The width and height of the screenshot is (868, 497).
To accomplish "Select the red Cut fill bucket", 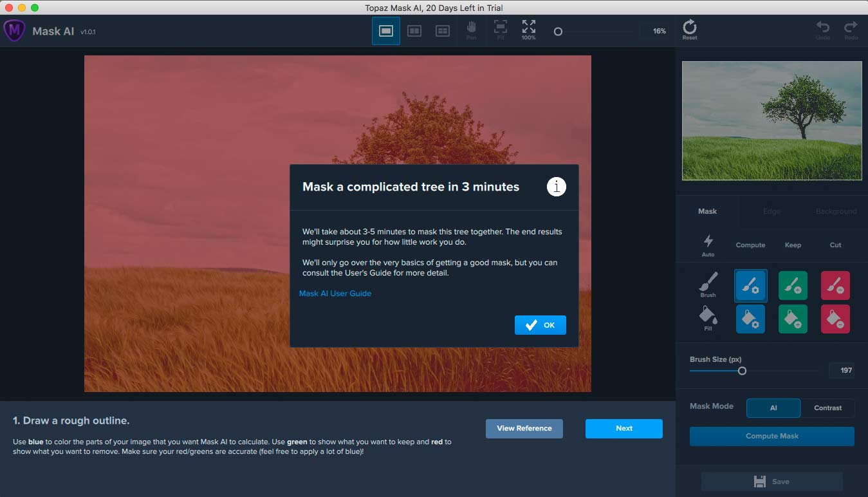I will (835, 319).
